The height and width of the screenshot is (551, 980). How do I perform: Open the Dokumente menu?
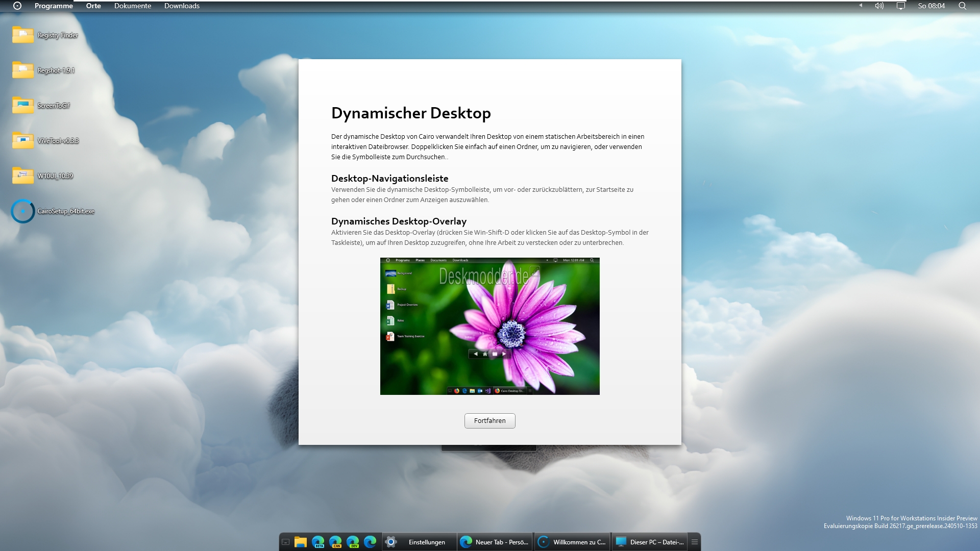[133, 6]
